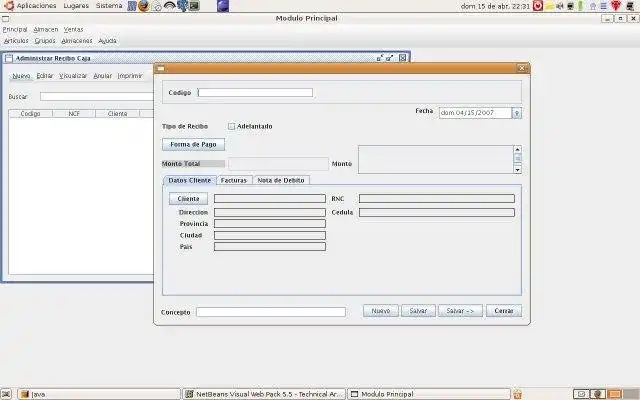Click the green battery indicator in tray

580,6
